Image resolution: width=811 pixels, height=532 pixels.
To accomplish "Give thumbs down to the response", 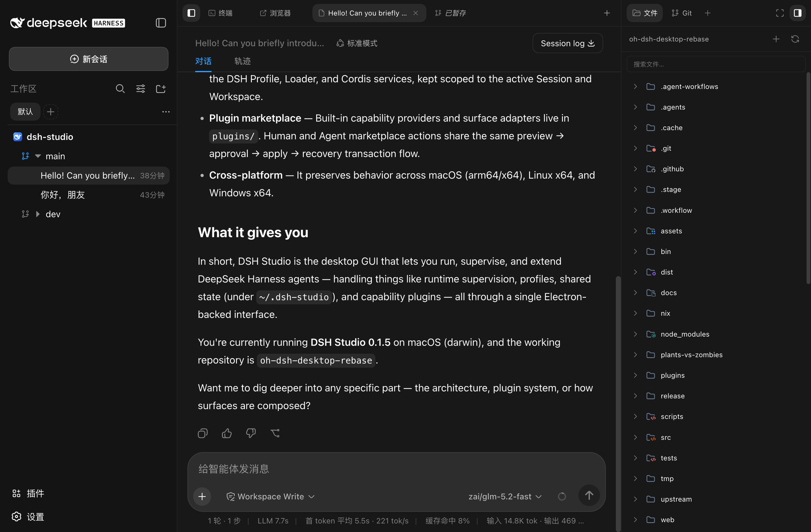I will (x=251, y=434).
